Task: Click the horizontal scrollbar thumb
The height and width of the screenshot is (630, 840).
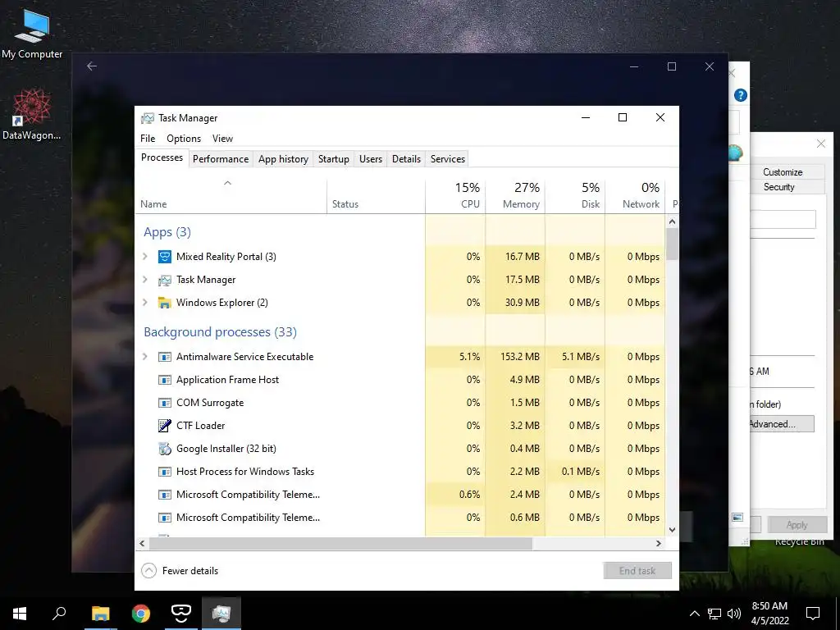Action: pyautogui.click(x=340, y=543)
